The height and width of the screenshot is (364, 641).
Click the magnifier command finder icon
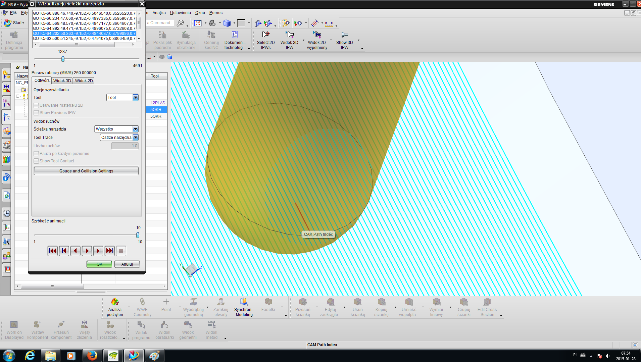[181, 23]
